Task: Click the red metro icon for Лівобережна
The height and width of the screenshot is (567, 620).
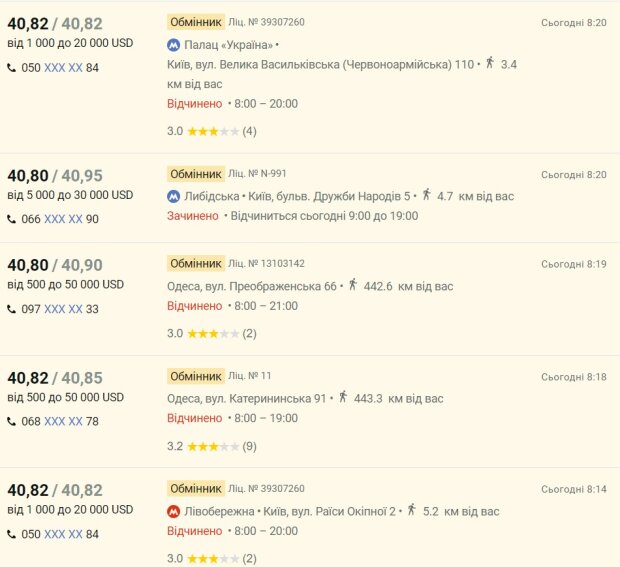Action: pos(174,511)
